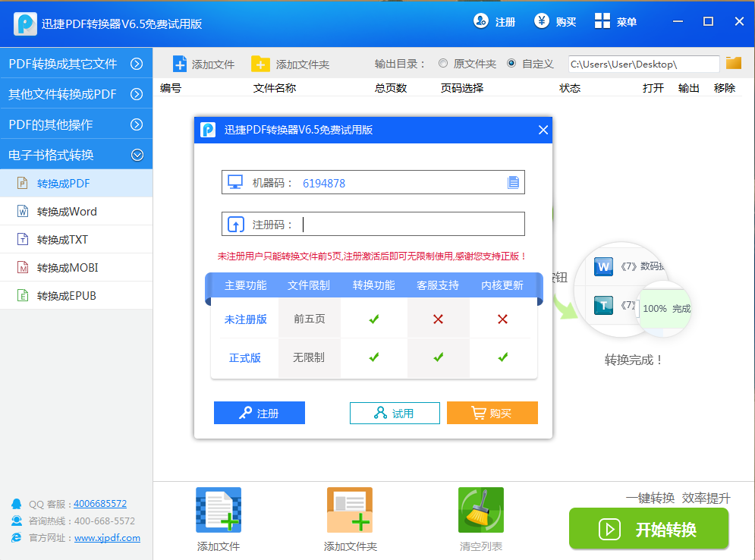Select 转换成EPUB in the sidebar
The width and height of the screenshot is (755, 560).
tap(76, 295)
